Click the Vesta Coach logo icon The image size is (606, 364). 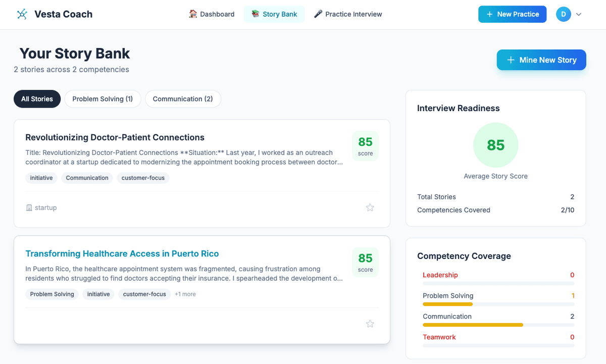[22, 14]
